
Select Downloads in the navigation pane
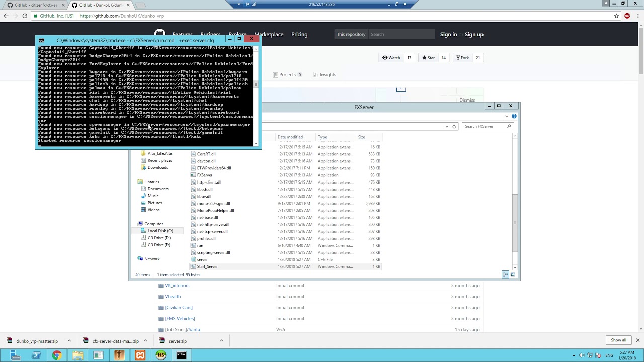[x=157, y=167]
